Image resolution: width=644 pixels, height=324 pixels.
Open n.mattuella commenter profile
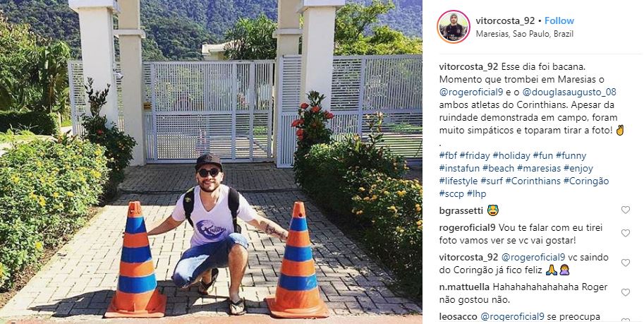click(x=464, y=287)
